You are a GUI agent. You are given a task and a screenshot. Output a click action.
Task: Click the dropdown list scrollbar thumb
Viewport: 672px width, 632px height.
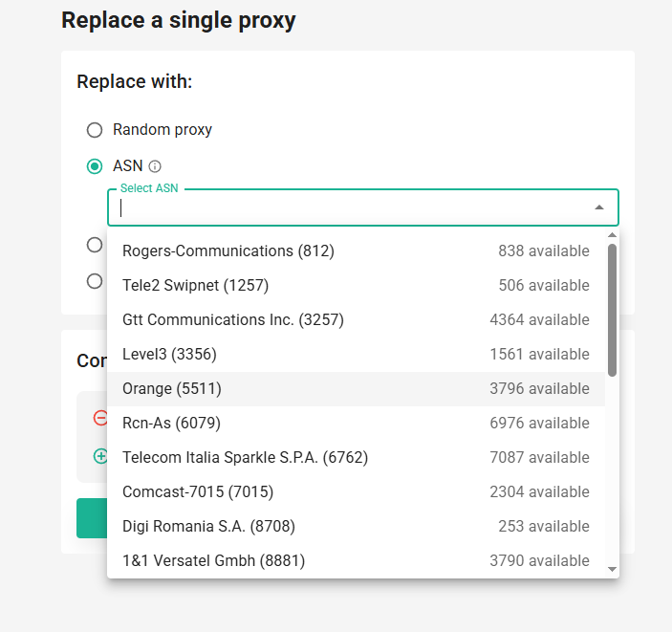(x=612, y=311)
